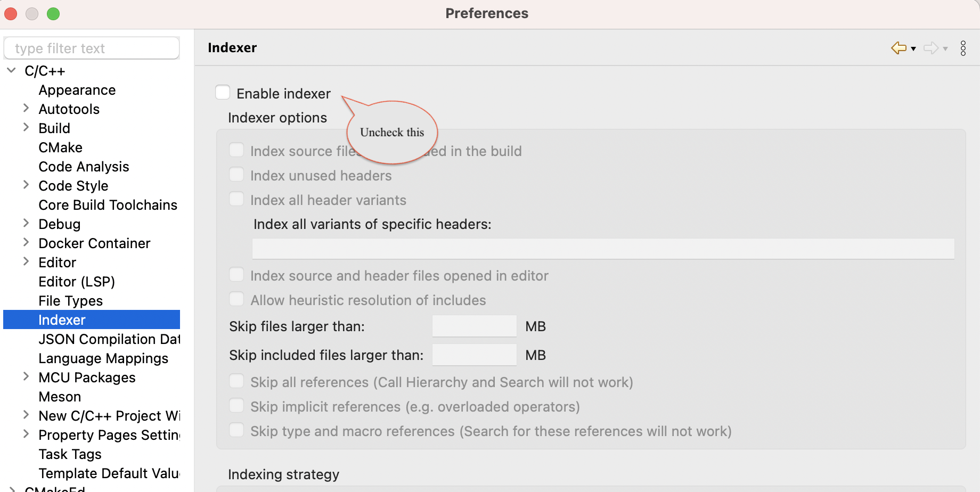Expand the Debug tree item

point(26,223)
